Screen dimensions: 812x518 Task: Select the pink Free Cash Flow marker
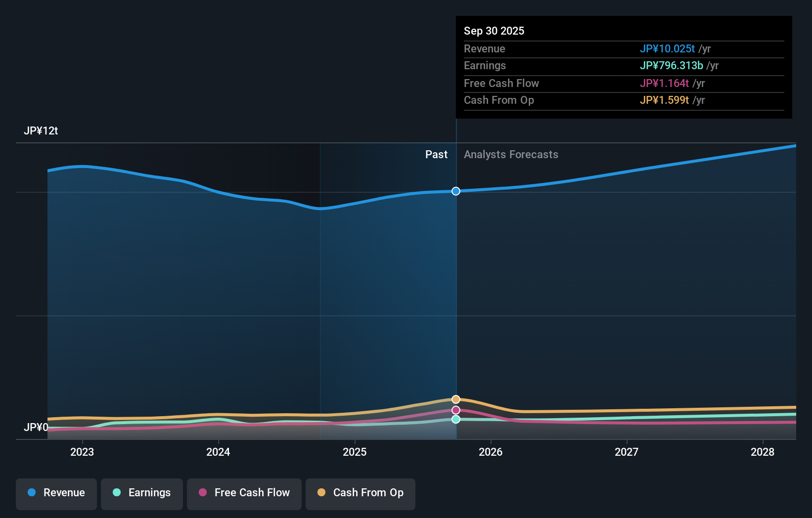455,410
